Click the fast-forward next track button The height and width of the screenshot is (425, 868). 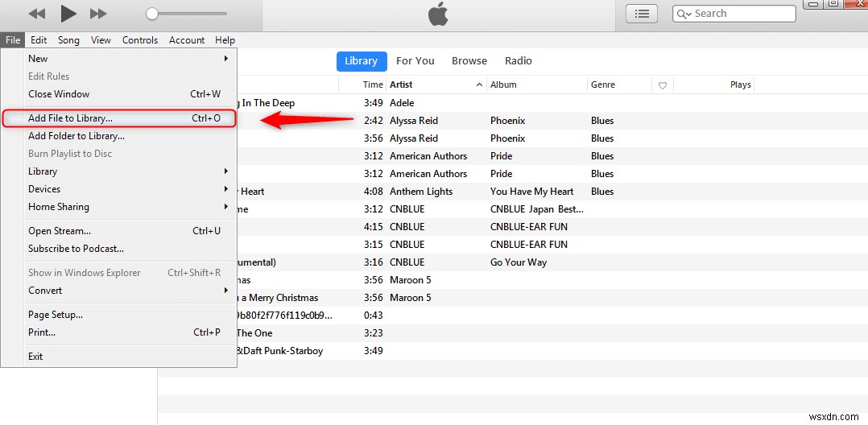pyautogui.click(x=98, y=13)
